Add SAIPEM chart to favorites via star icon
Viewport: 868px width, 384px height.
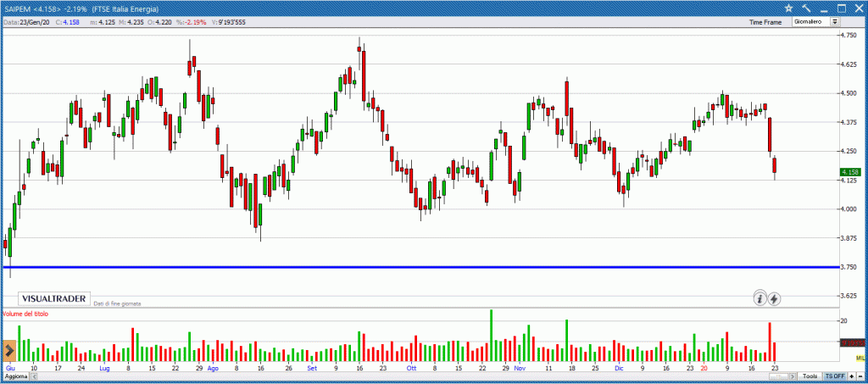point(788,8)
